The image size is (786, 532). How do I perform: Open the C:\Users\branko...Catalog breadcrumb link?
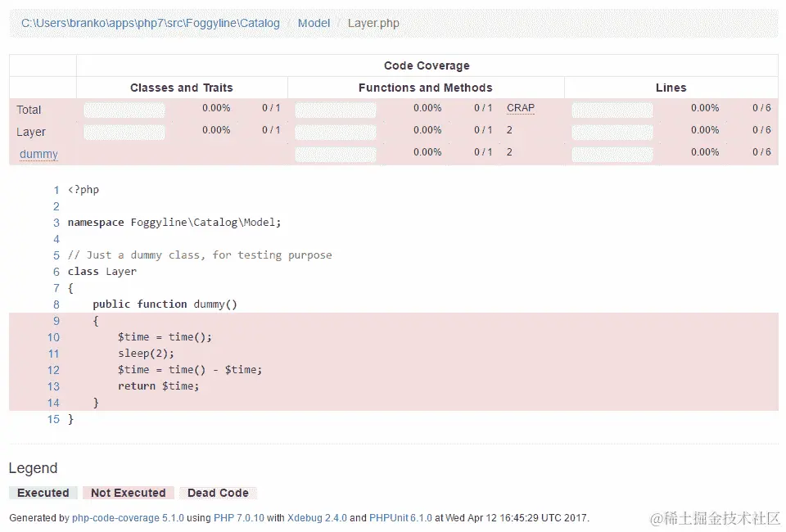pyautogui.click(x=150, y=24)
